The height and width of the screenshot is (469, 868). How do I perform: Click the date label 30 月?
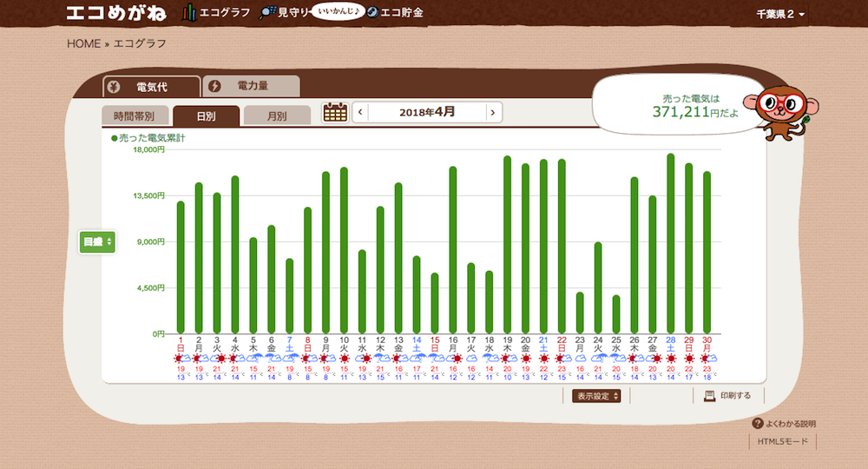[707, 345]
